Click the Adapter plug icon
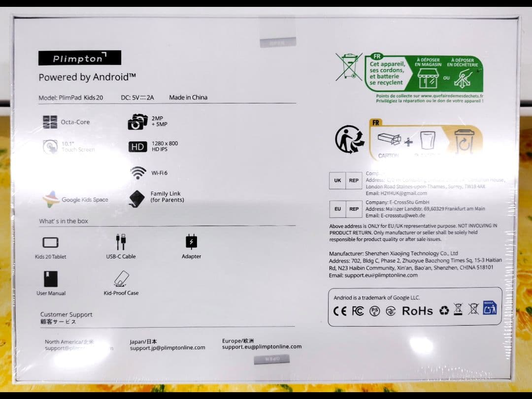 point(191,241)
